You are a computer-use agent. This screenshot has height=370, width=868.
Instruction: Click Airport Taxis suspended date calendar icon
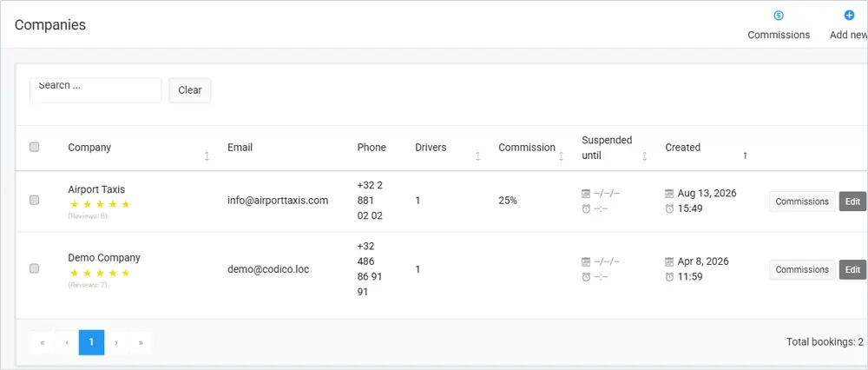pyautogui.click(x=586, y=194)
